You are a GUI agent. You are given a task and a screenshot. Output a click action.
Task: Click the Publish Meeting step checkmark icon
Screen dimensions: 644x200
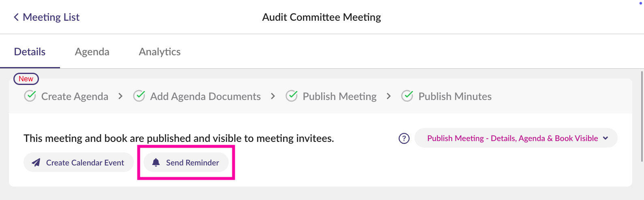click(292, 96)
